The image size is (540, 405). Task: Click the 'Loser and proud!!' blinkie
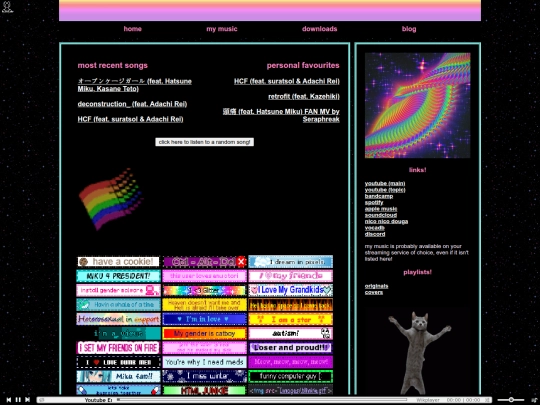(291, 348)
